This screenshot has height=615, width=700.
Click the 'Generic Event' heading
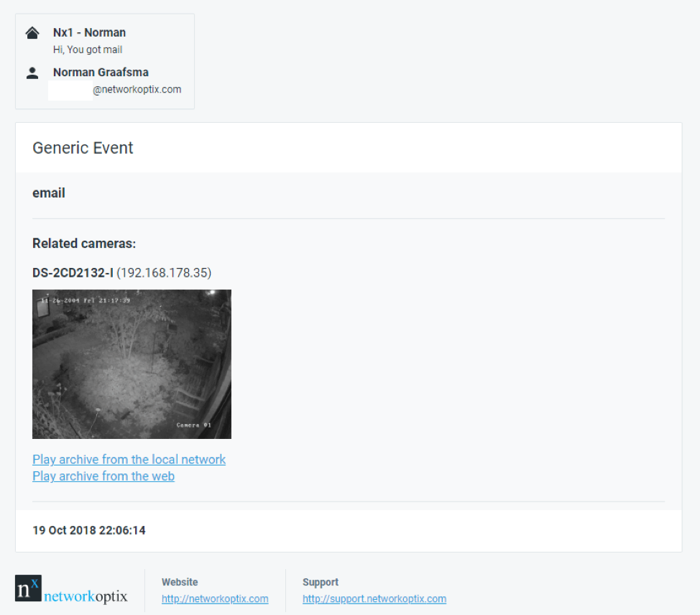tap(83, 148)
